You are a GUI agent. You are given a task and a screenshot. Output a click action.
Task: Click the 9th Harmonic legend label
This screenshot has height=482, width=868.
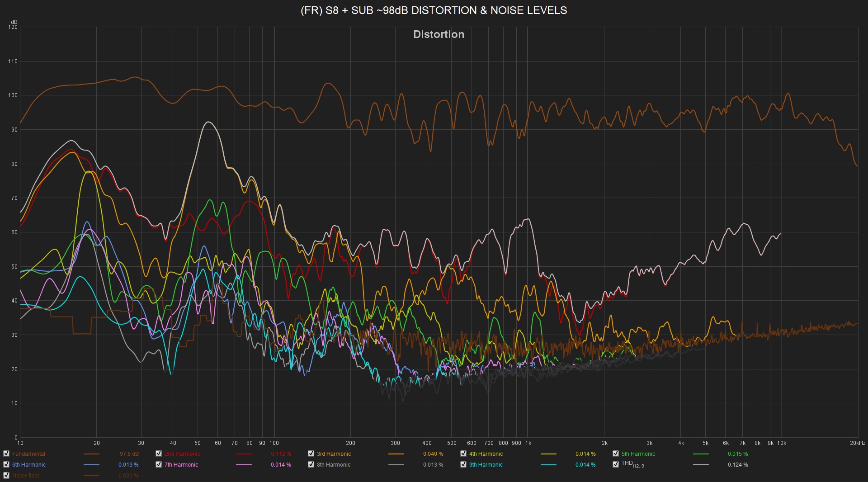tap(486, 465)
